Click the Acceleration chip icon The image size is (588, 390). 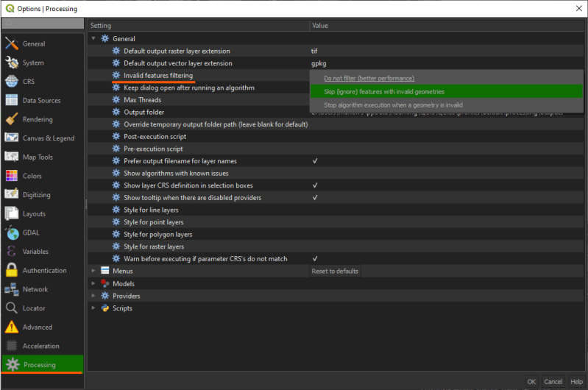pyautogui.click(x=12, y=346)
